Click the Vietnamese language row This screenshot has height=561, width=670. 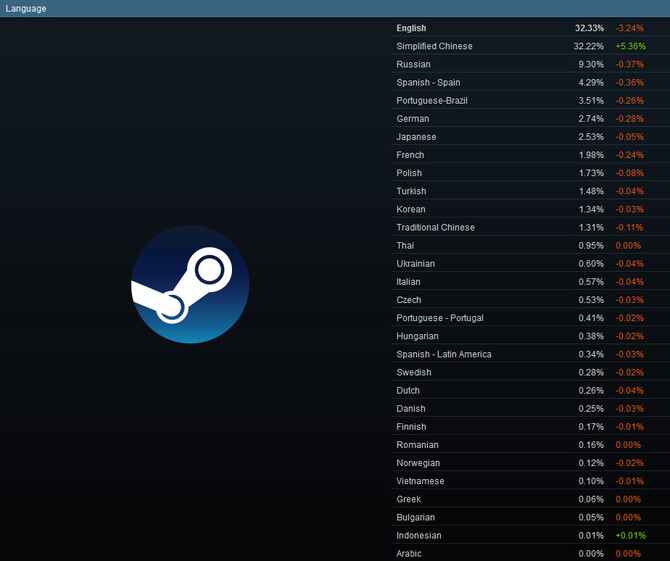(x=530, y=481)
